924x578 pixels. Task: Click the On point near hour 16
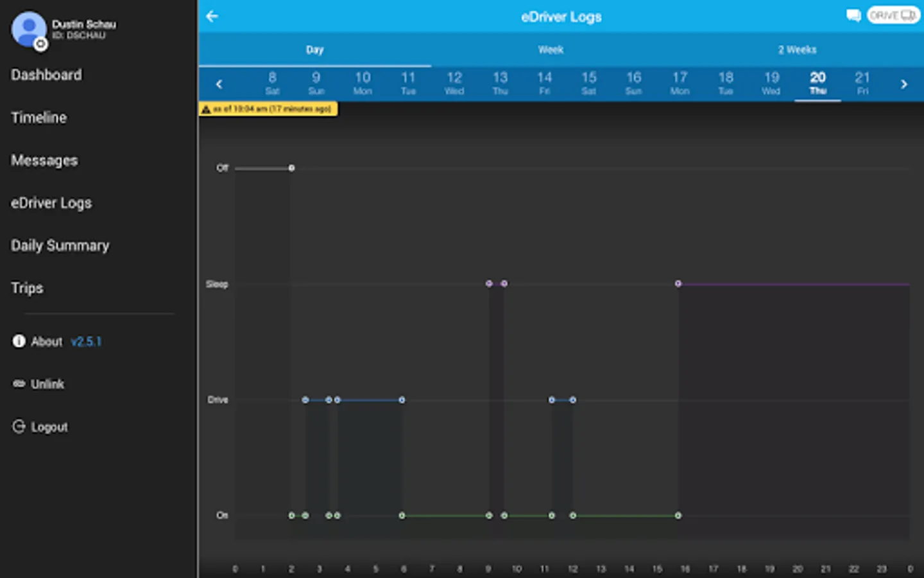678,516
